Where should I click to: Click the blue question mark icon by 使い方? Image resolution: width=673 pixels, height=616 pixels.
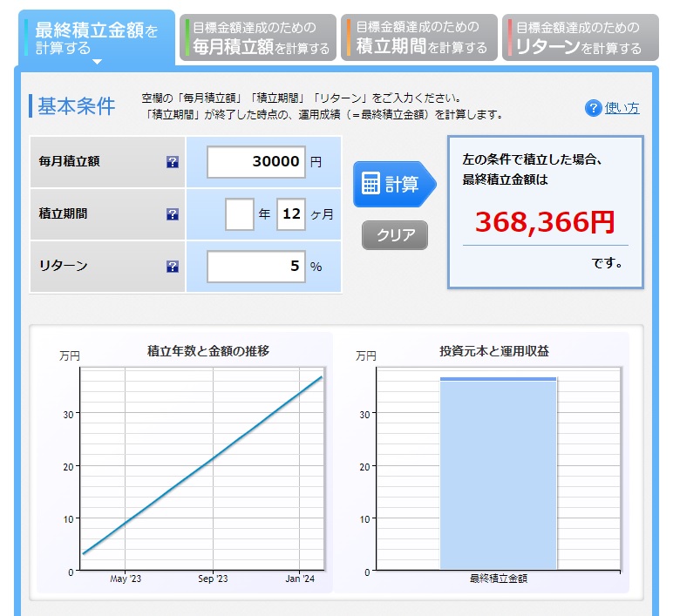pos(594,108)
